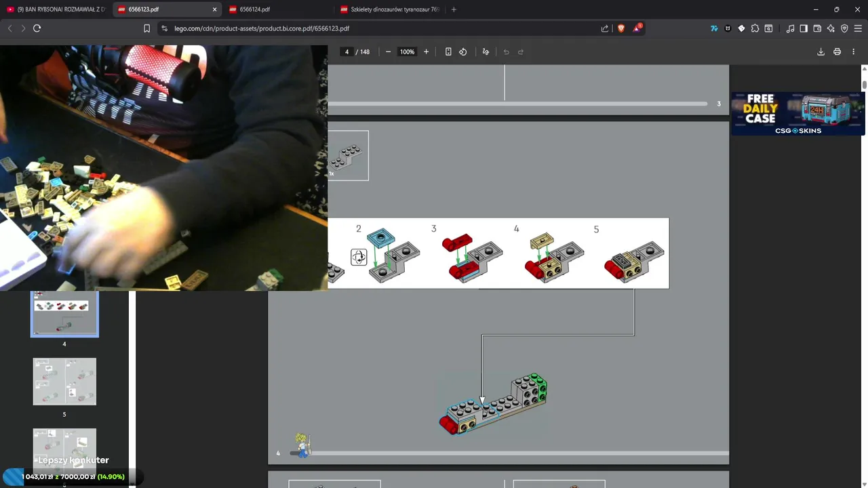Open the tab search extension icon
868x488 pixels.
tap(768, 28)
